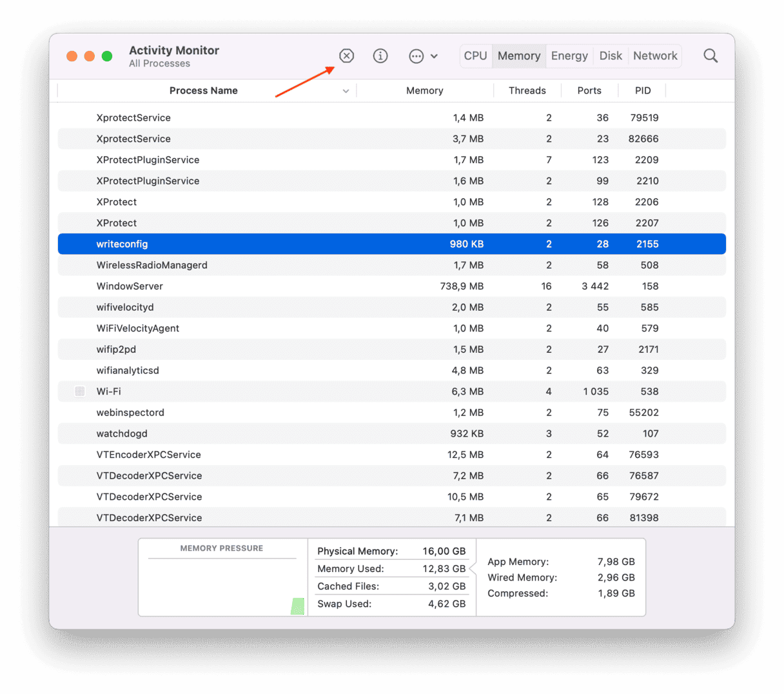784x694 pixels.
Task: Click the stop process (X) icon
Action: pos(347,56)
